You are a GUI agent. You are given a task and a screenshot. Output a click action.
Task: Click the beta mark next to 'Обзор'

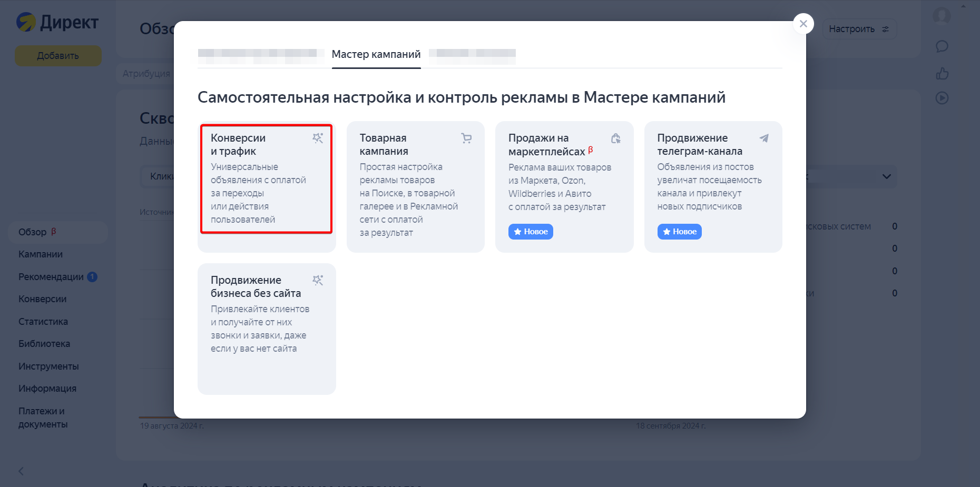(x=54, y=231)
